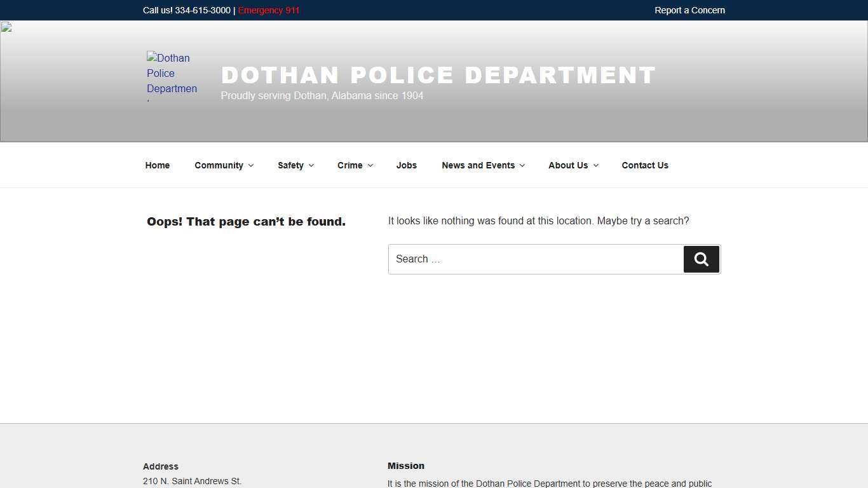The height and width of the screenshot is (488, 868).
Task: Click the search magnifier icon
Action: click(701, 259)
